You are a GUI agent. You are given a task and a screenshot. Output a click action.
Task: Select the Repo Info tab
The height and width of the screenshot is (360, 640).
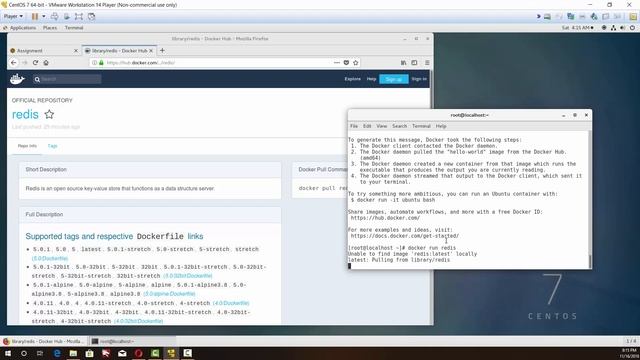pos(27,146)
